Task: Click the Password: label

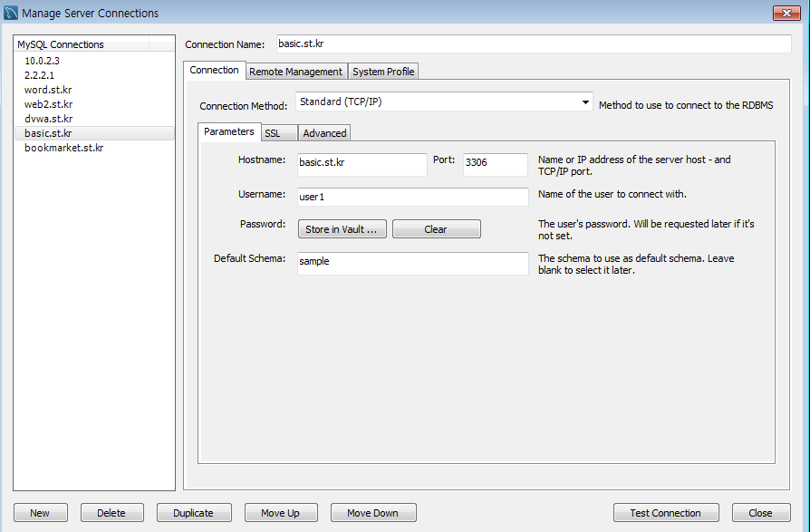Action: (263, 224)
